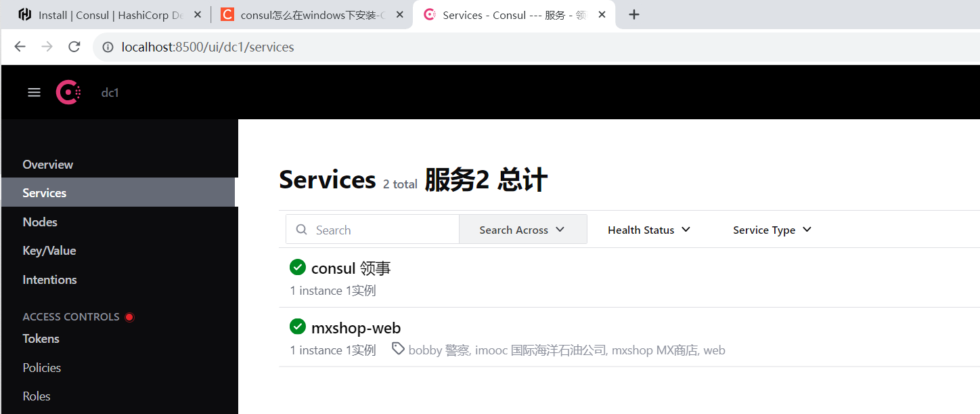Click green health check icon for consul
The image size is (980, 414).
297,268
